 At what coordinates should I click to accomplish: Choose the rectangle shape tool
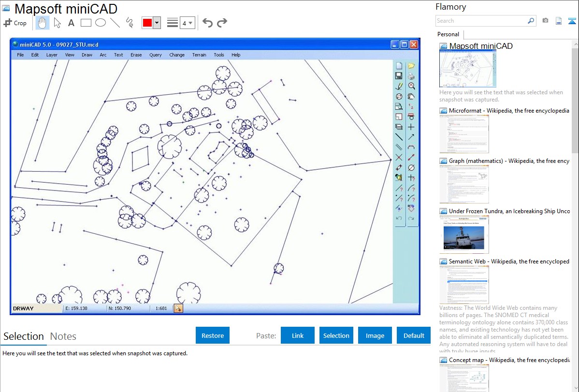tap(86, 23)
